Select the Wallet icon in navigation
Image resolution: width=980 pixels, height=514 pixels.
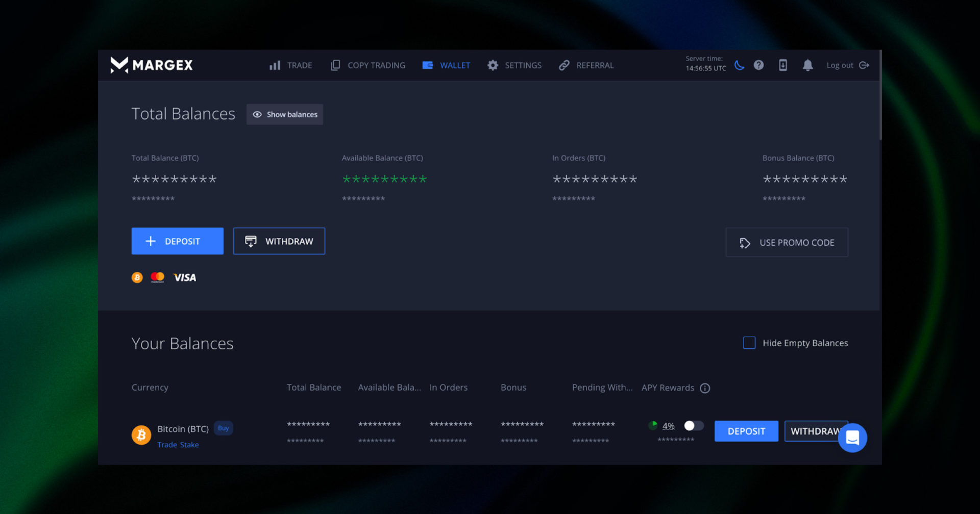pos(428,65)
